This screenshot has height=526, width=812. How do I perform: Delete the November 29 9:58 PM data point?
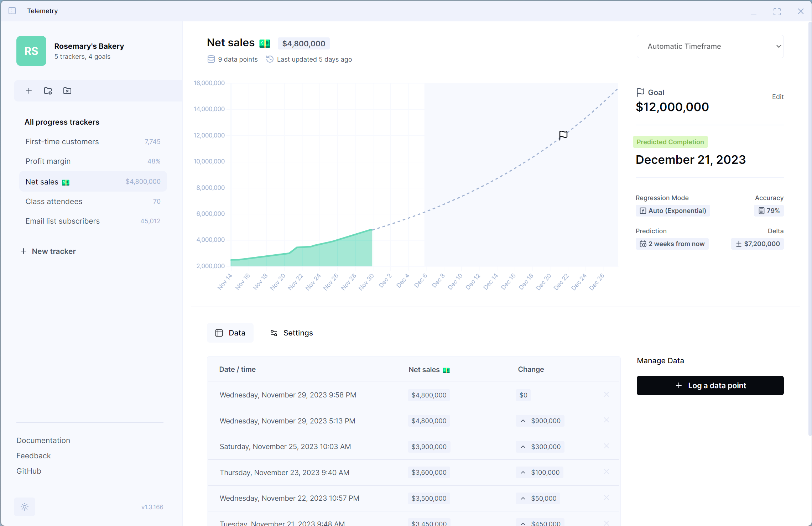607,394
